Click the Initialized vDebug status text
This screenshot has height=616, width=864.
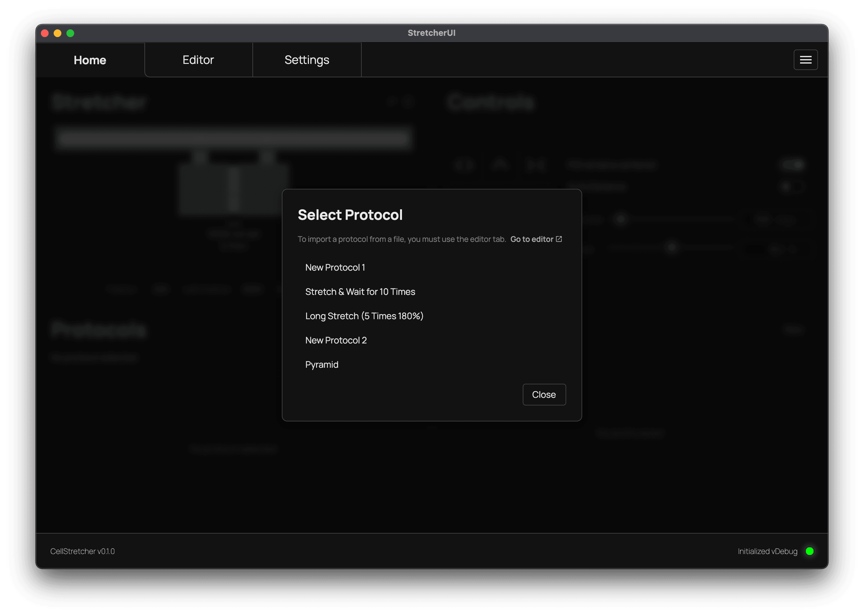click(767, 551)
